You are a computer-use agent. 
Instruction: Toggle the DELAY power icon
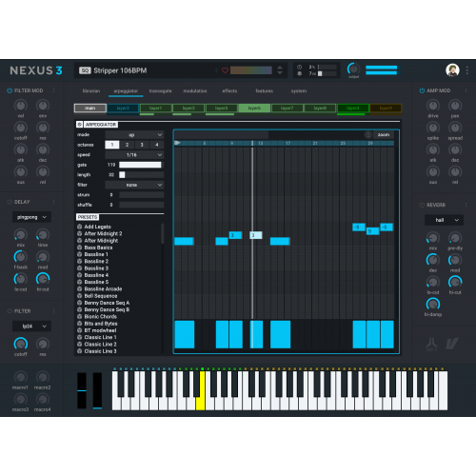tap(10, 202)
